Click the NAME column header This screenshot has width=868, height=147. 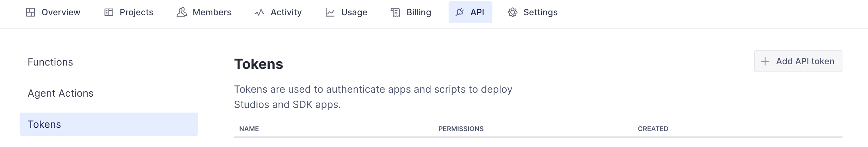(249, 129)
